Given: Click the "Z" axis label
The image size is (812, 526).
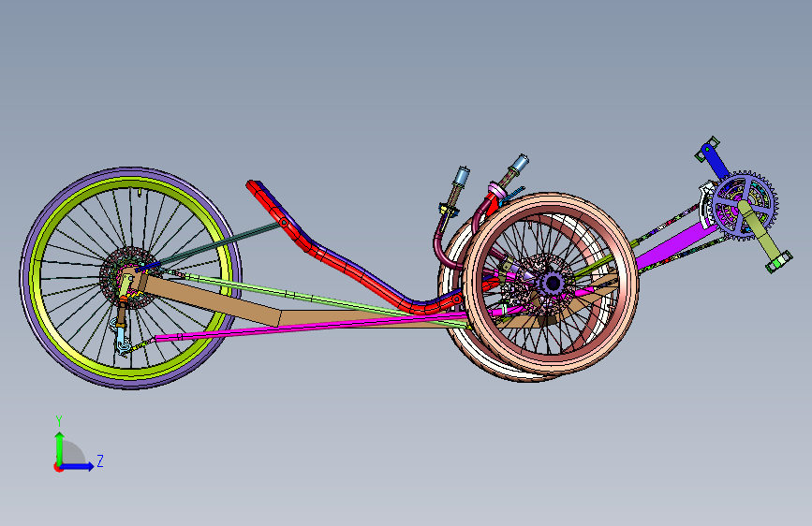Looking at the screenshot, I should (100, 460).
